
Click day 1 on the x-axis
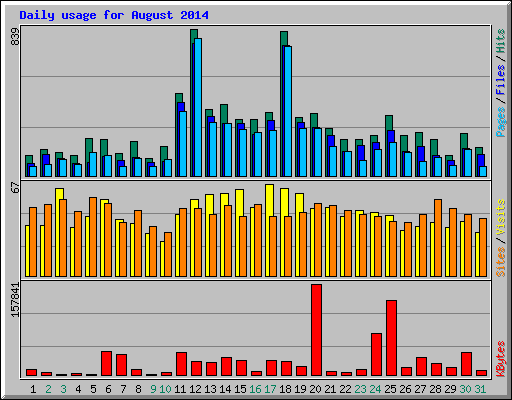coord(33,389)
